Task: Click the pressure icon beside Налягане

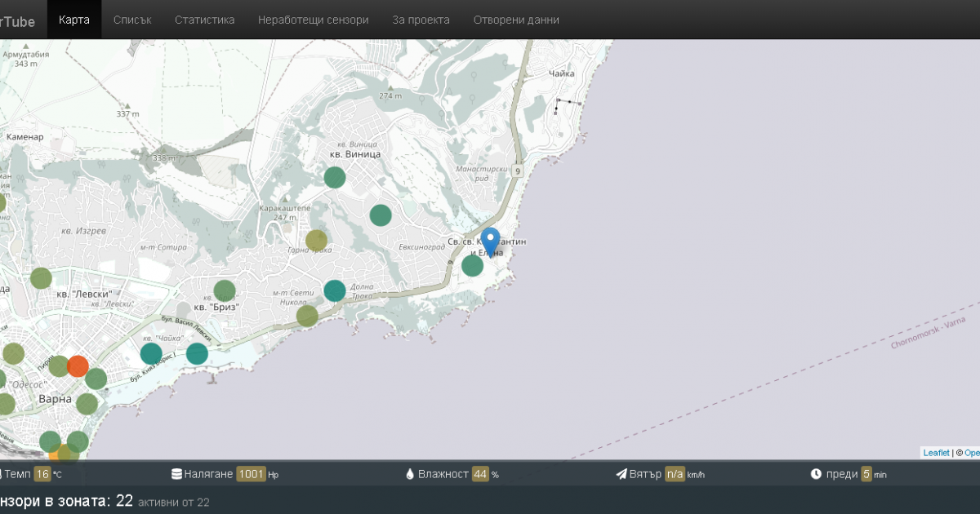Action: pyautogui.click(x=176, y=474)
